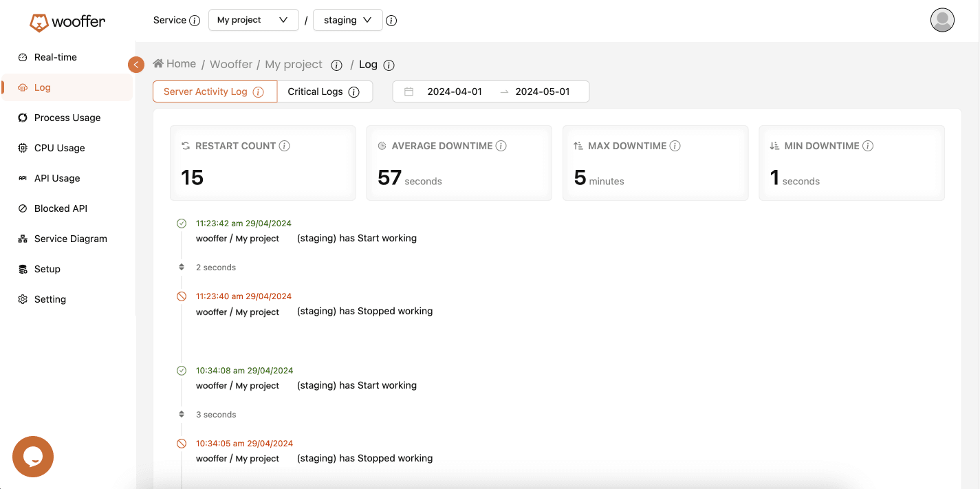Select the Server Activity Log tab

click(x=214, y=91)
